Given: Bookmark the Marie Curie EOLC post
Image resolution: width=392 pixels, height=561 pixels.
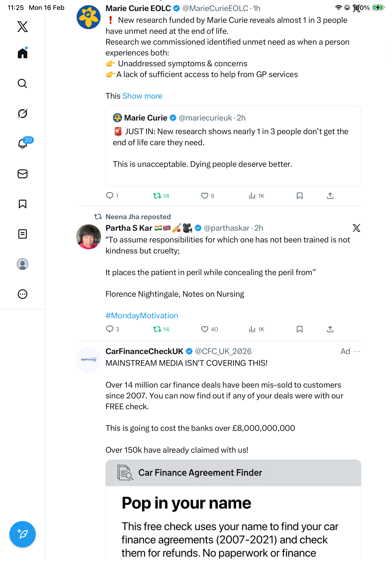Looking at the screenshot, I should (x=299, y=196).
